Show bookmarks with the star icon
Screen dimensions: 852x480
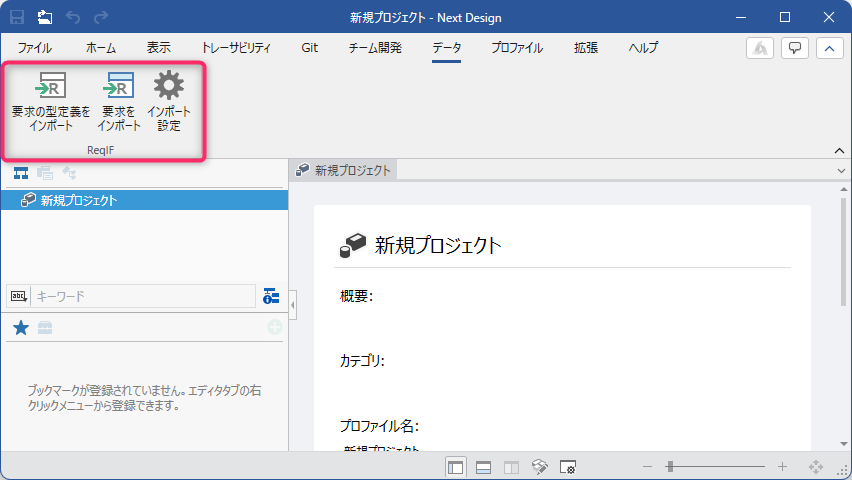(x=21, y=328)
